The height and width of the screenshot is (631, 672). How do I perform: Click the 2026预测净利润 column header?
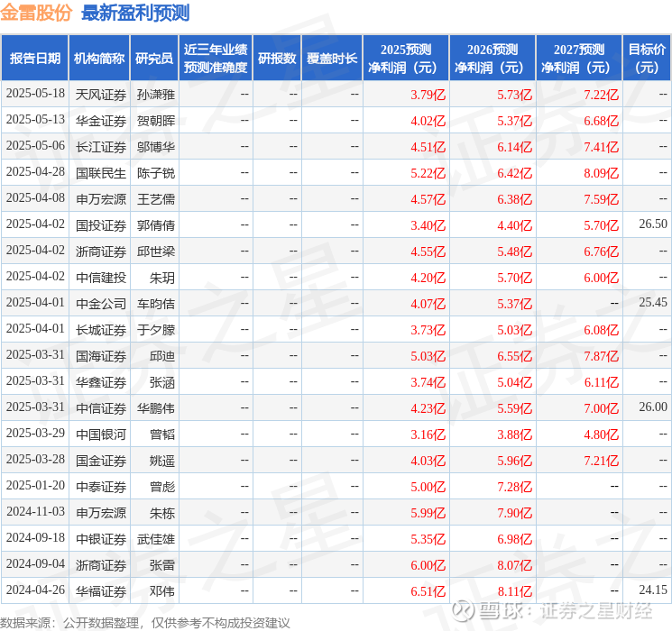(x=492, y=59)
